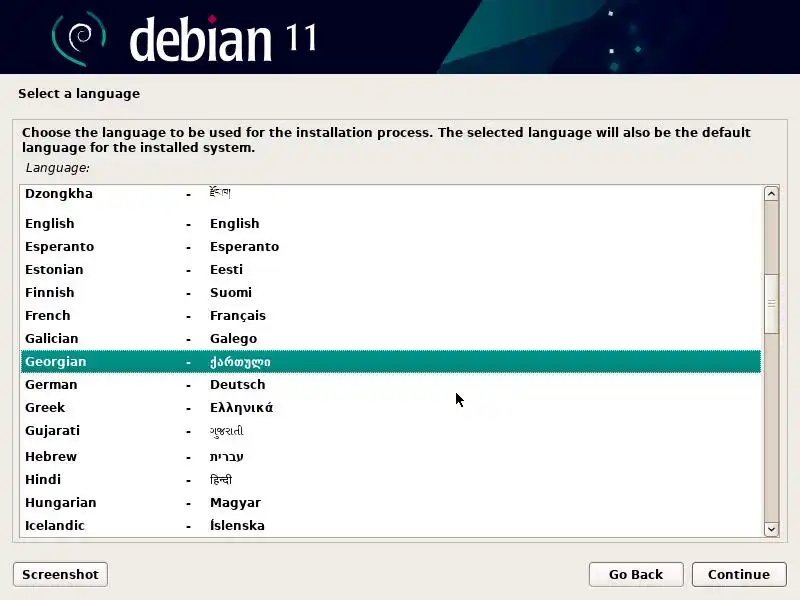Screen dimensions: 800x600
Task: Select the highlighted Georgian row
Action: 391,361
